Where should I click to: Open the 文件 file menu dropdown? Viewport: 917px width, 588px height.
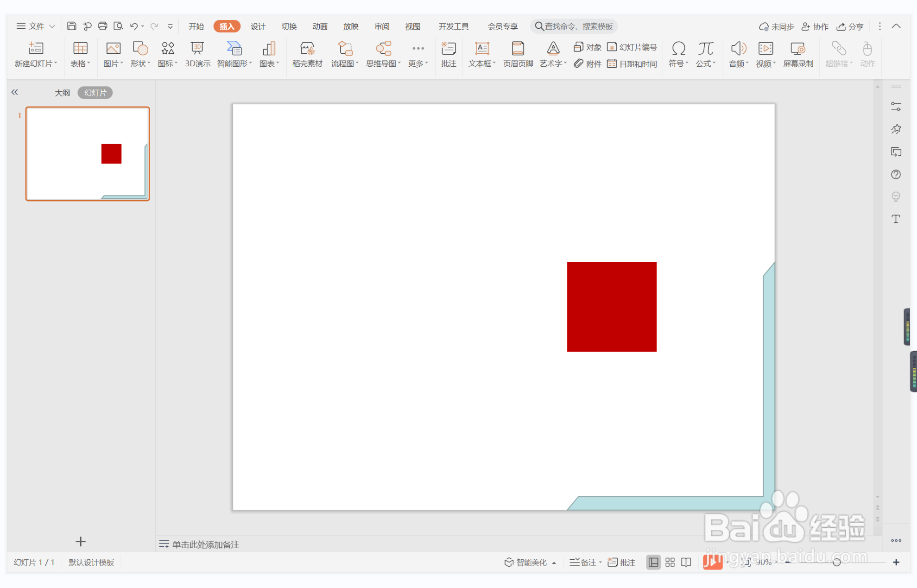36,26
